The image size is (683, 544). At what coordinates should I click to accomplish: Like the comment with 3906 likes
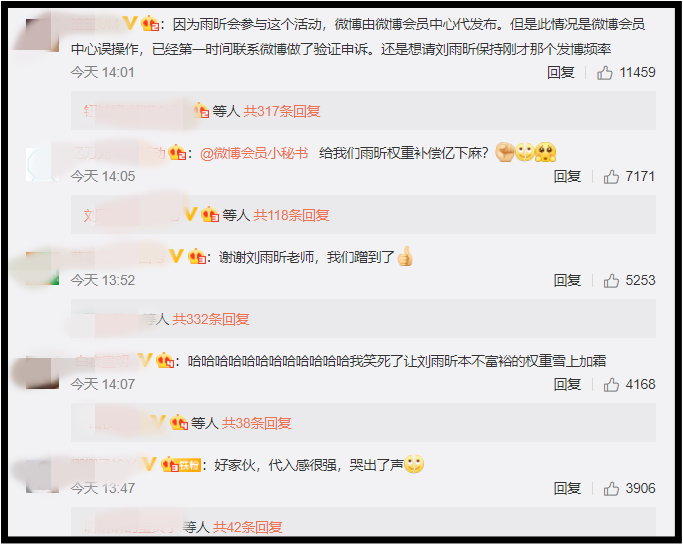pos(611,489)
